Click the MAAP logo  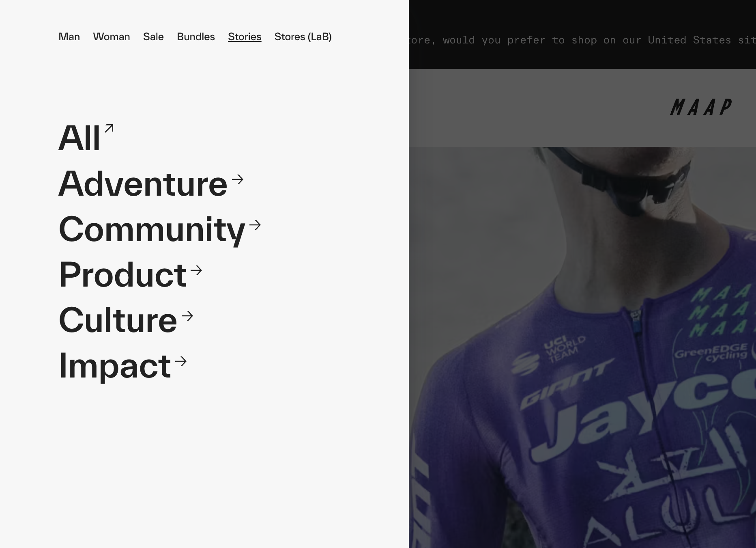pos(701,108)
